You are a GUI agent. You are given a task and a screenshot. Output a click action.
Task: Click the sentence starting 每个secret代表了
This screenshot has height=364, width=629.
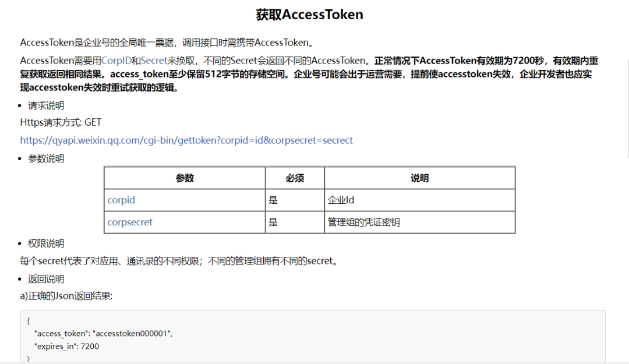tap(180, 261)
